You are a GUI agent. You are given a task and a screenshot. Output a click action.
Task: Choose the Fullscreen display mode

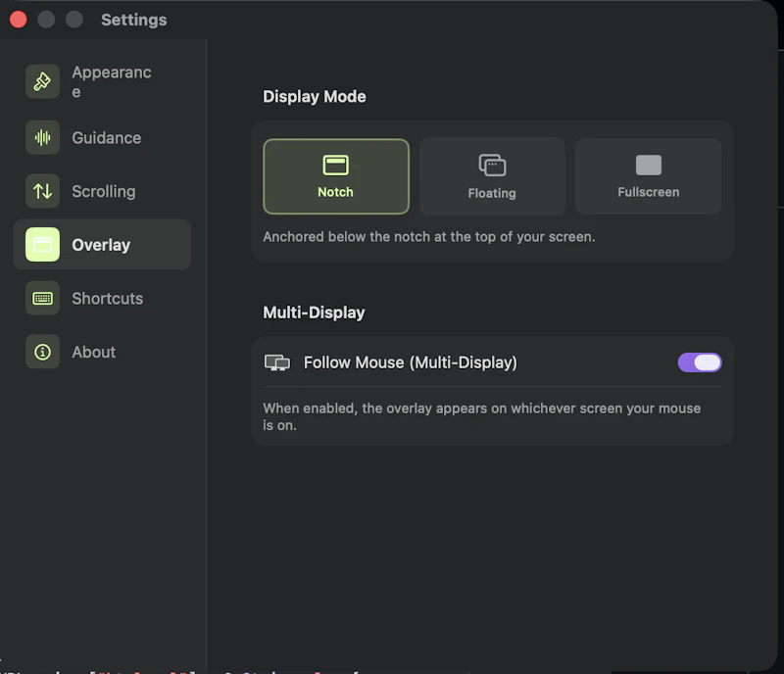point(649,176)
